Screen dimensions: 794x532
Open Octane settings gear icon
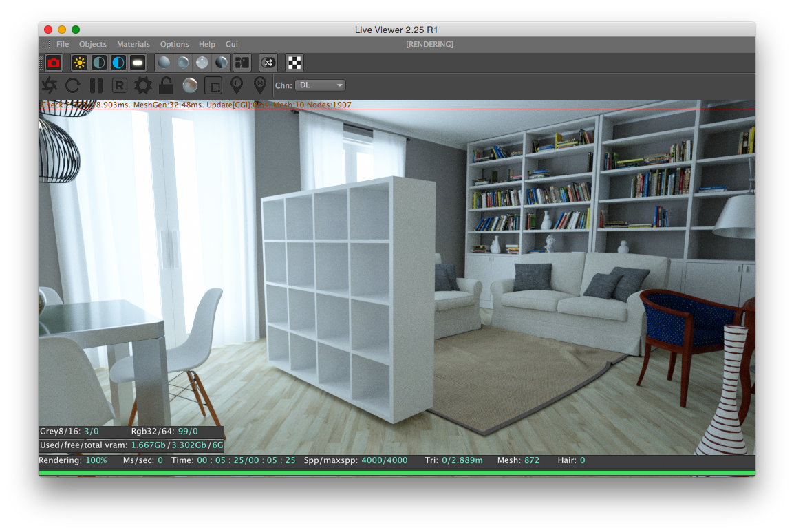tap(143, 85)
